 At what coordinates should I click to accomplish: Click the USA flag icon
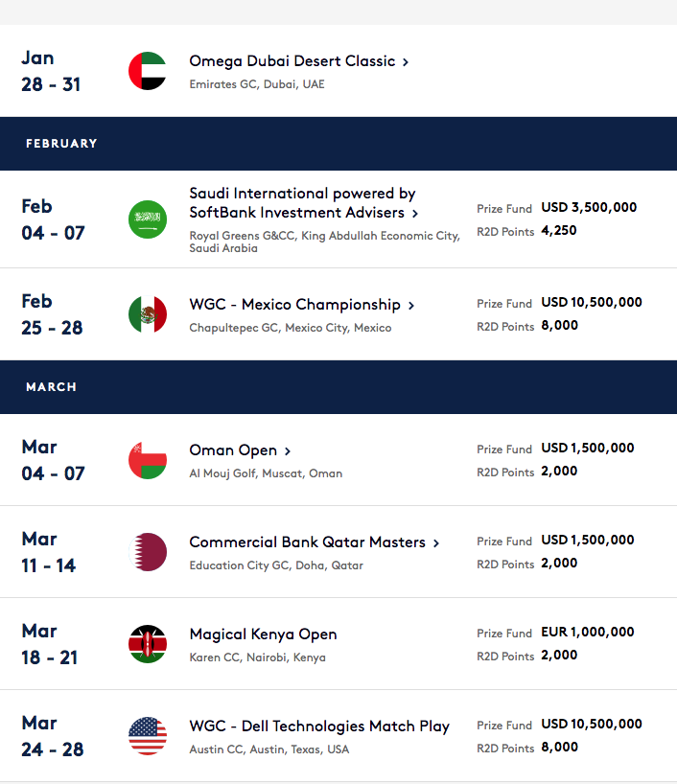tap(148, 736)
